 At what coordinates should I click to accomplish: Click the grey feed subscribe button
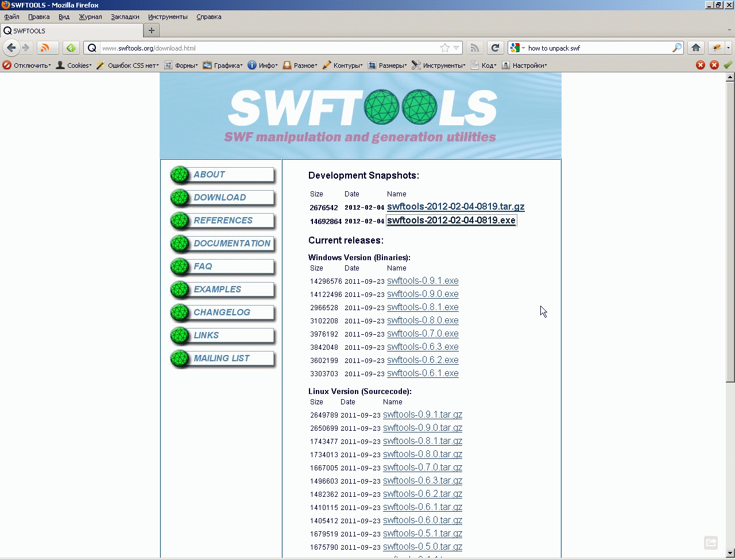tap(474, 48)
